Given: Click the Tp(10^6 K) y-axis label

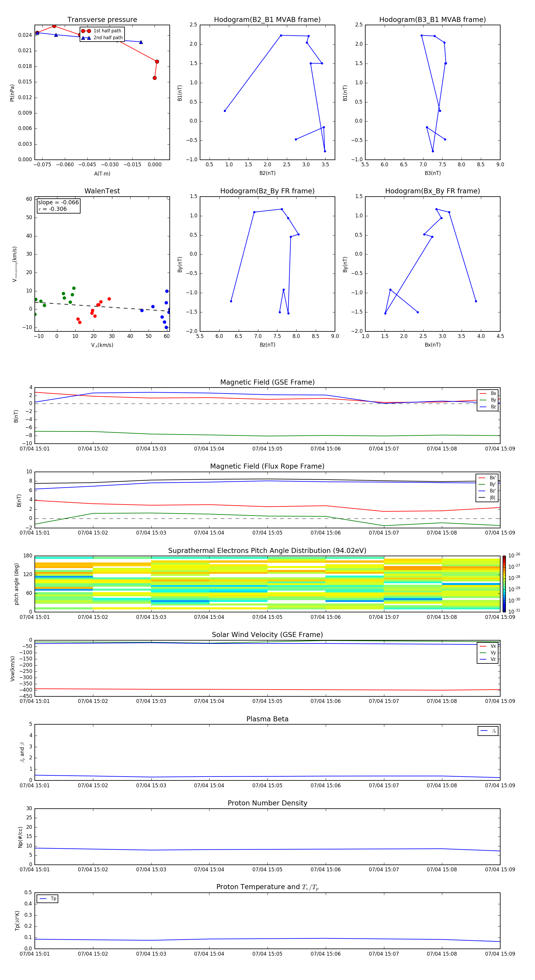Looking at the screenshot, I should pyautogui.click(x=17, y=921).
